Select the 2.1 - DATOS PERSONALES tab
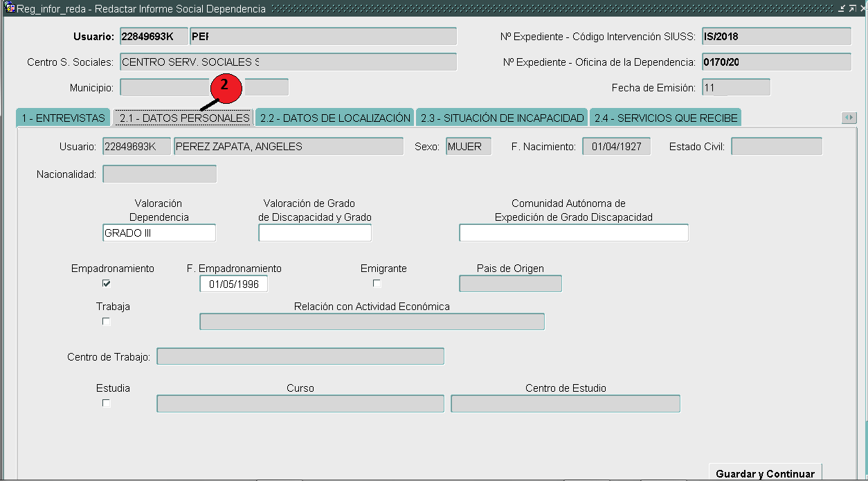This screenshot has height=481, width=868. click(x=183, y=118)
